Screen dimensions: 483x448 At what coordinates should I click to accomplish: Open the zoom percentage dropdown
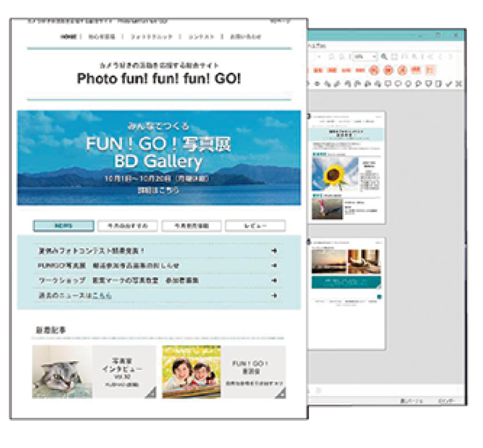[374, 56]
